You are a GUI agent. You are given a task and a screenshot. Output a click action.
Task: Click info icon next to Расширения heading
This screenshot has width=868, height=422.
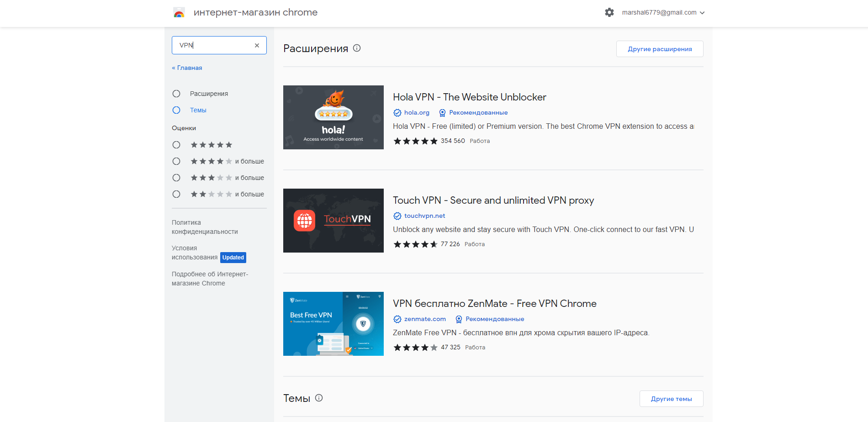click(x=357, y=48)
